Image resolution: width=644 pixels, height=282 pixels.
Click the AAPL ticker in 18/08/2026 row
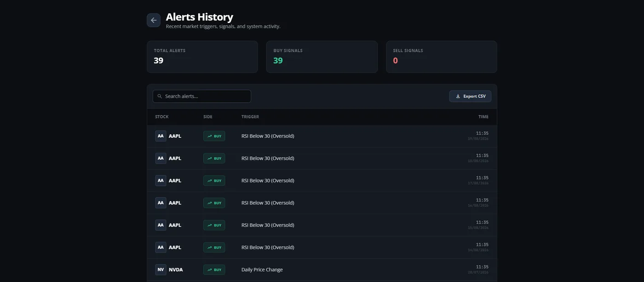tap(175, 158)
